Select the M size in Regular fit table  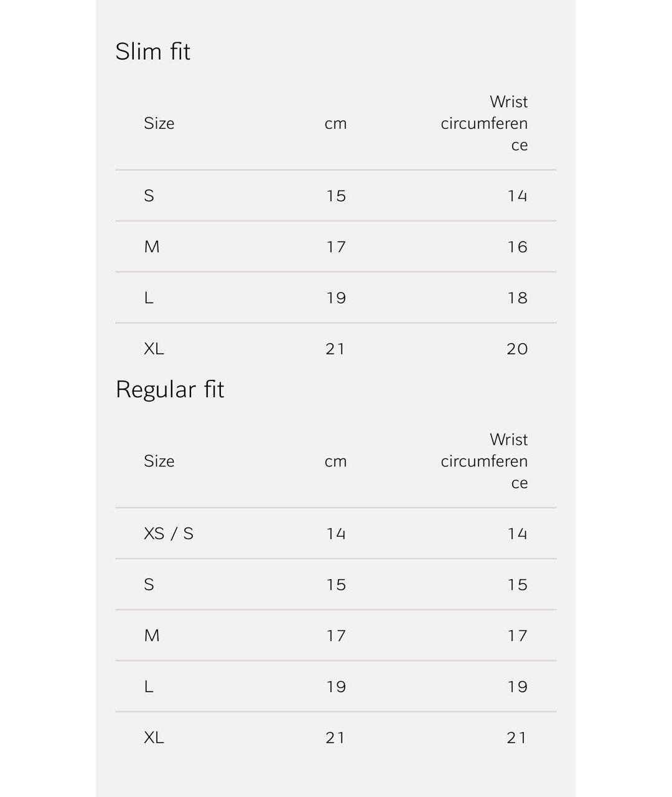point(152,636)
